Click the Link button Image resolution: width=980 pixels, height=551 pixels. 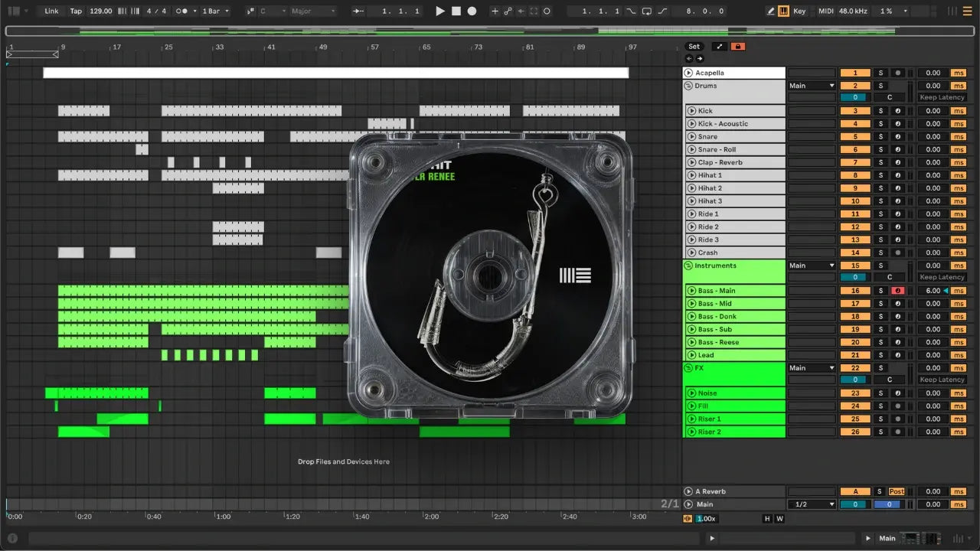coord(51,11)
